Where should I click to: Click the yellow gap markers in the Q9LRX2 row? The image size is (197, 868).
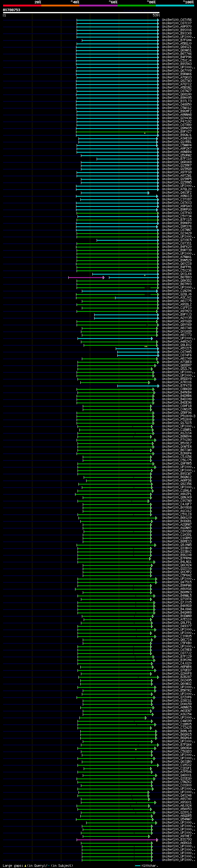[146, 346]
